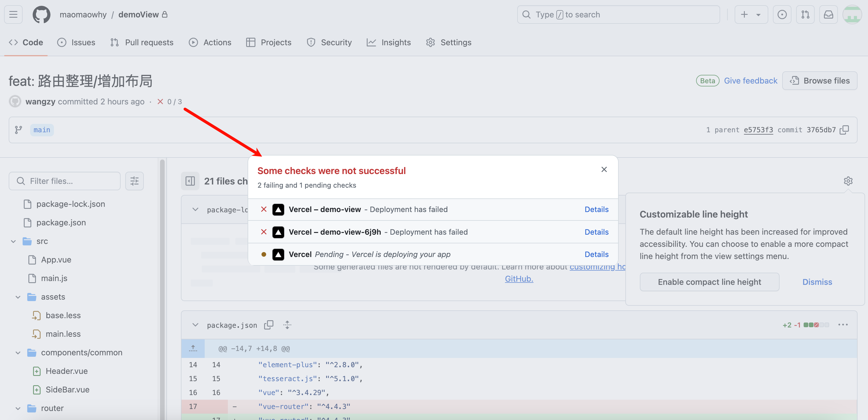Screen dimensions: 868x420
Task: Switch to the Settings tab
Action: 448,42
